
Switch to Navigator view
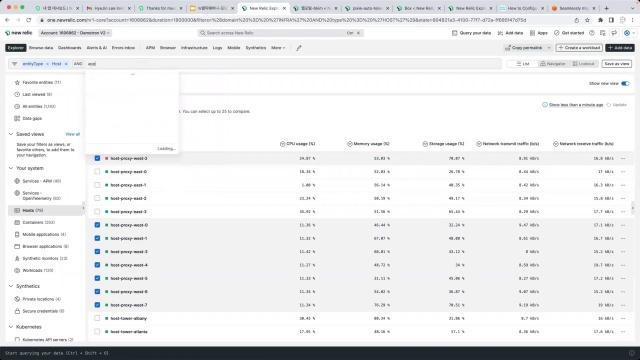point(553,64)
